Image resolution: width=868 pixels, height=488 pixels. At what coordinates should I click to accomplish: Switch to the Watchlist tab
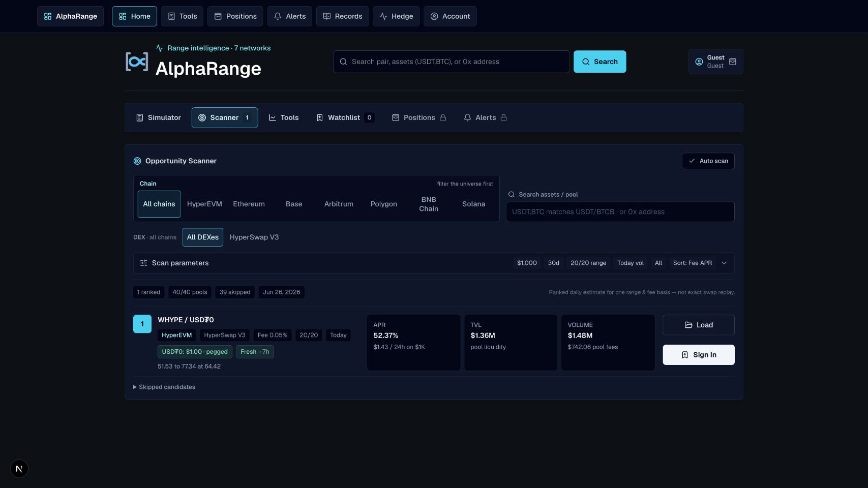coord(345,117)
